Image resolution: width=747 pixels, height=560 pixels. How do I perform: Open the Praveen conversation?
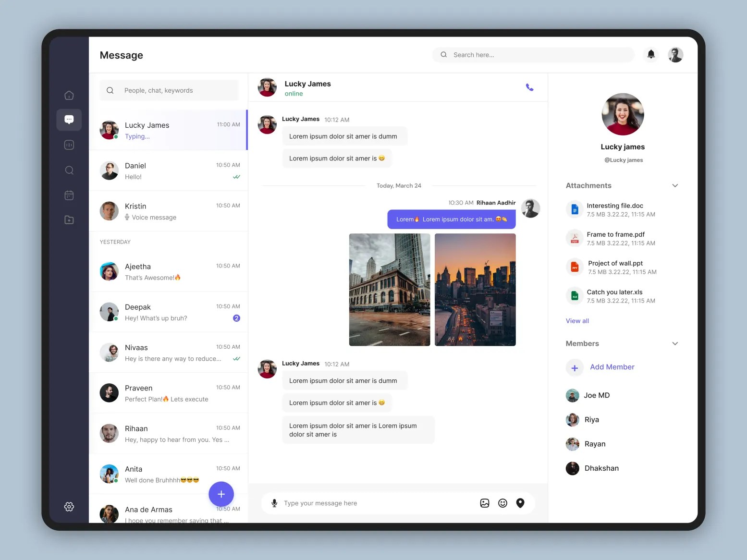point(168,393)
